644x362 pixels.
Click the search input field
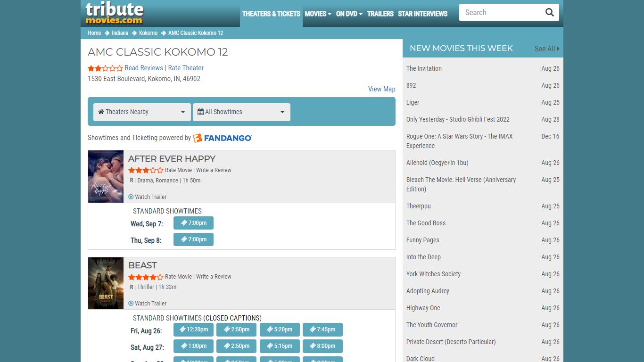pos(502,13)
